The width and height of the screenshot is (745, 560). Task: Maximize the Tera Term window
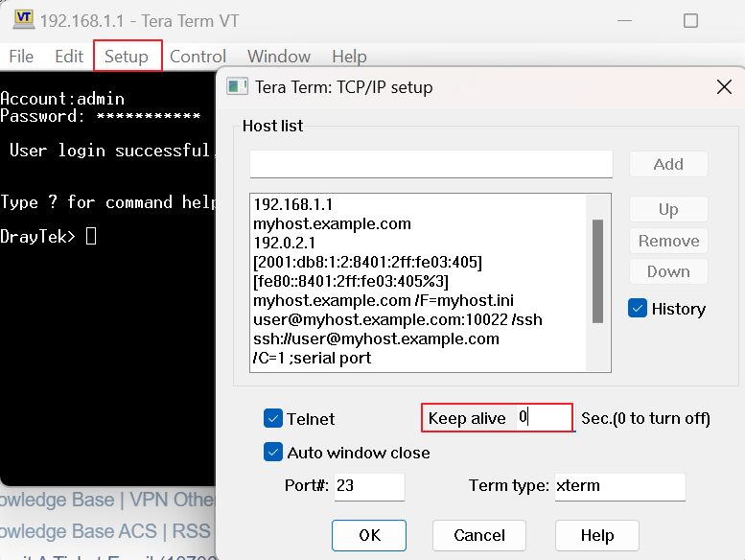(x=690, y=20)
